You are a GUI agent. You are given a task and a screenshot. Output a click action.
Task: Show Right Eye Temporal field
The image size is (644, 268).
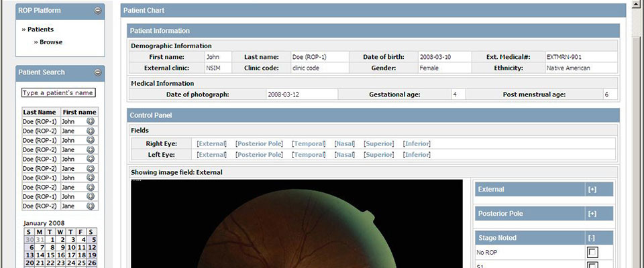309,143
